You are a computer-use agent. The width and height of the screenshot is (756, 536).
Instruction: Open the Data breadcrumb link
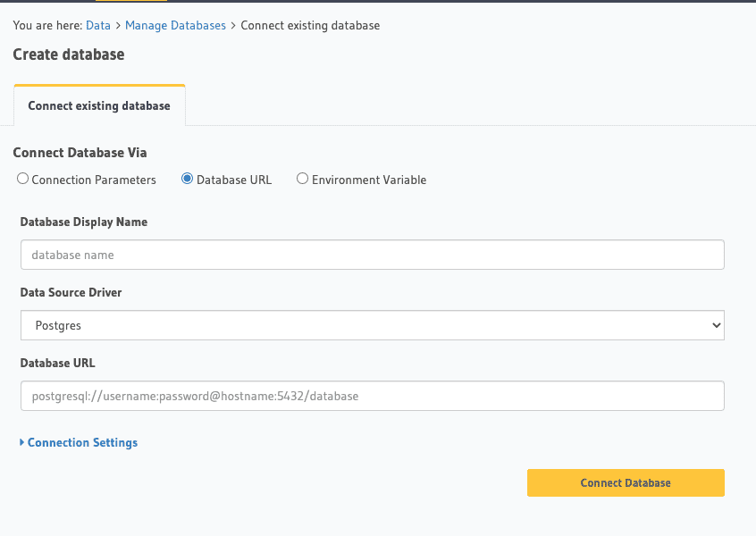(98, 25)
